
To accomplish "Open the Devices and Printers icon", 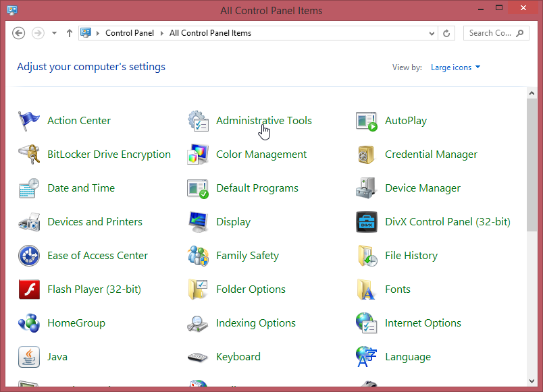I will (x=29, y=222).
